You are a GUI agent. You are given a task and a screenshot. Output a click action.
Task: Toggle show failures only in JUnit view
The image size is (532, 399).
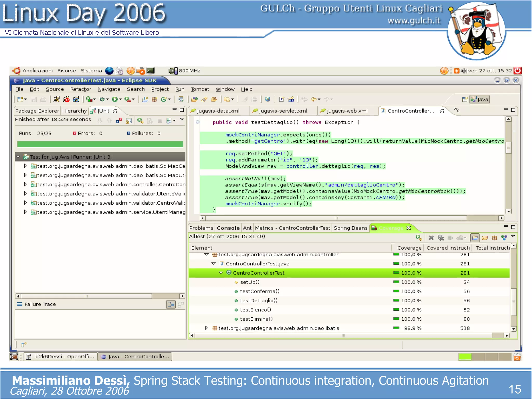[119, 121]
